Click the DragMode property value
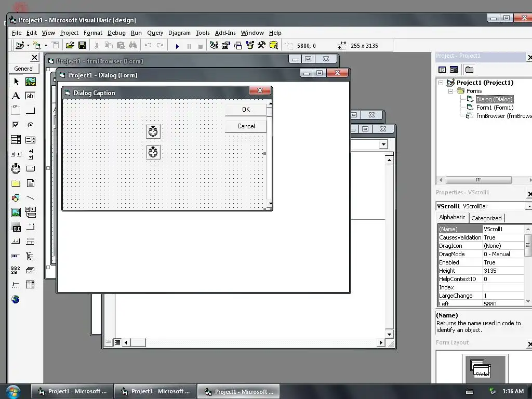Image resolution: width=532 pixels, height=399 pixels. click(503, 254)
